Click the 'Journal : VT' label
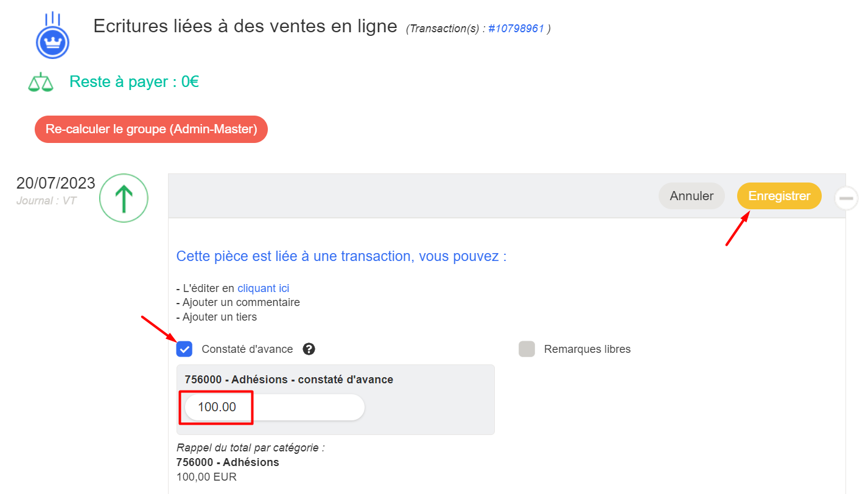 point(46,201)
